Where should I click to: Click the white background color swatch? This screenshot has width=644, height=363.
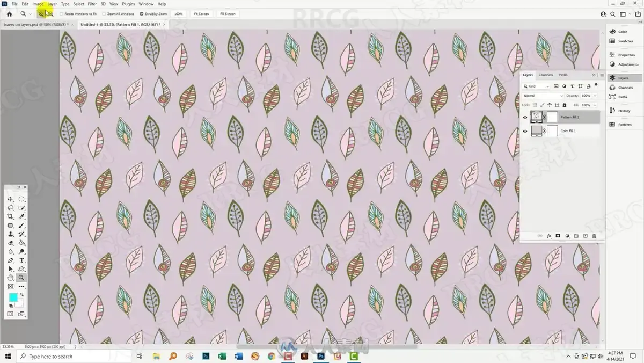20,303
